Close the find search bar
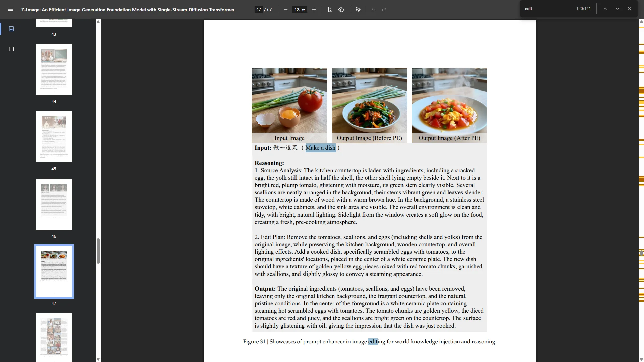644x362 pixels. point(630,9)
